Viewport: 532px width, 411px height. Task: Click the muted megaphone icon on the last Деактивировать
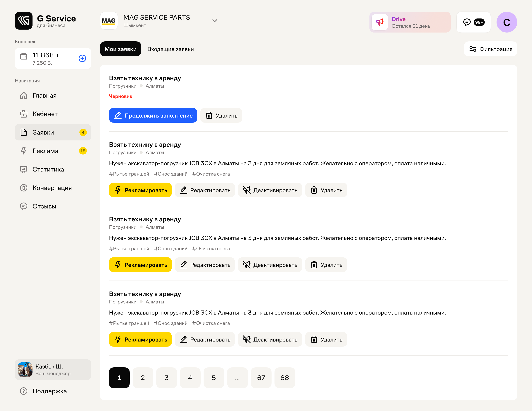point(247,339)
